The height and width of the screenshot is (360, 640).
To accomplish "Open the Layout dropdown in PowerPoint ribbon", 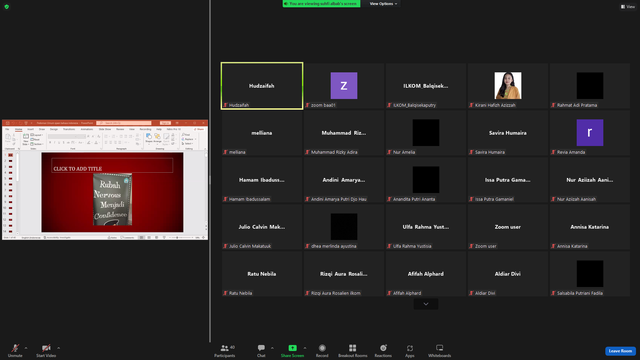I will coord(37,135).
